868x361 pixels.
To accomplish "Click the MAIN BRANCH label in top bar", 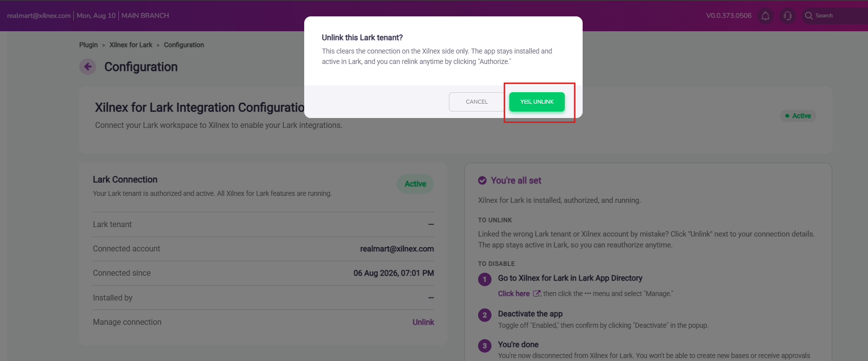I will 145,15.
